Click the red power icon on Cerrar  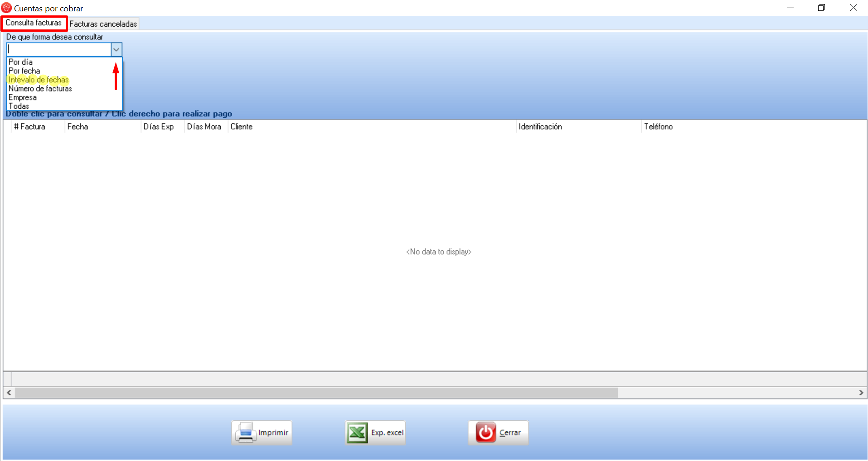coord(485,432)
